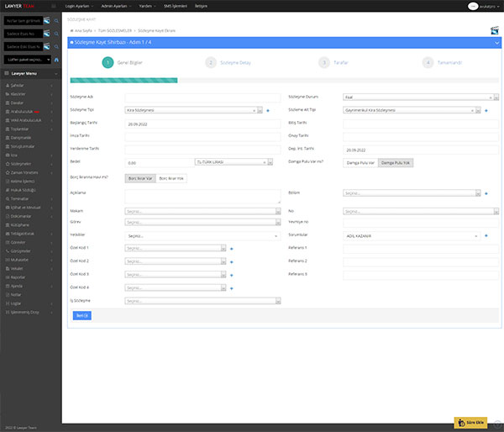This screenshot has width=504, height=432.
Task: Click the Sözleşme Adı input field
Action: (x=202, y=97)
